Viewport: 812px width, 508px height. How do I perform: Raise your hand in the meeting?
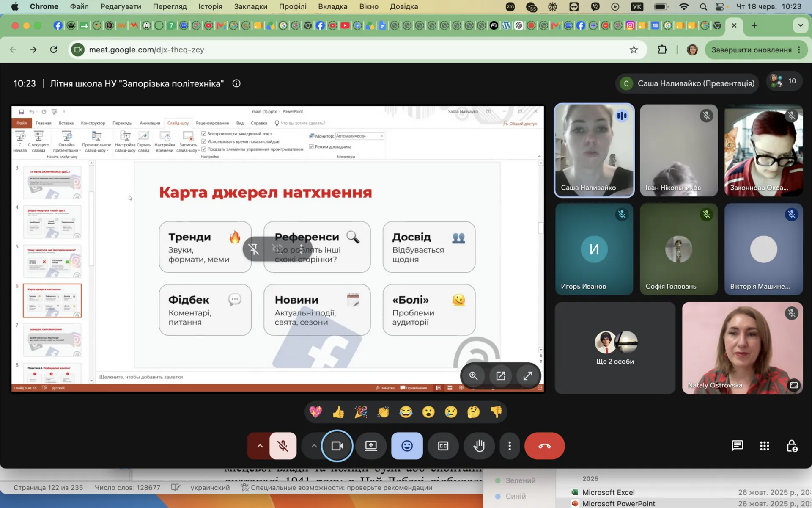coord(479,446)
